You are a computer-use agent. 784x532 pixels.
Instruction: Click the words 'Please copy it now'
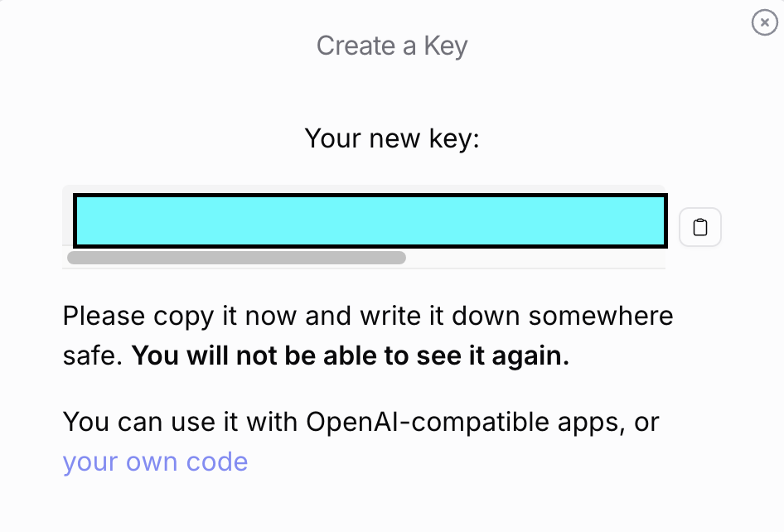[180, 317]
